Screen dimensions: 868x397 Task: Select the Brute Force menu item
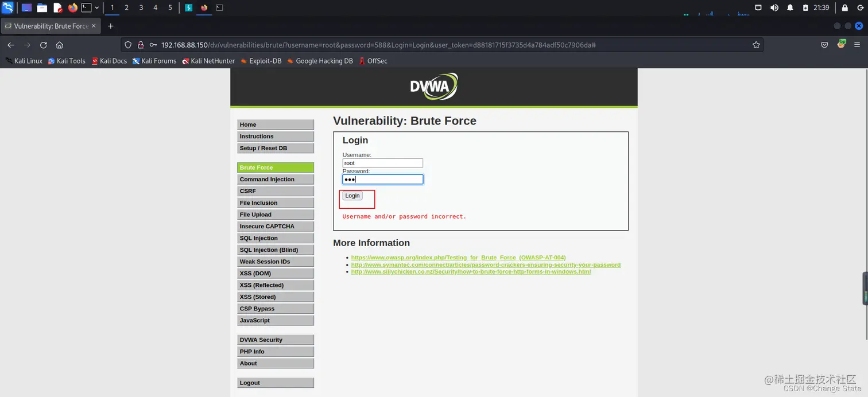[x=276, y=168]
